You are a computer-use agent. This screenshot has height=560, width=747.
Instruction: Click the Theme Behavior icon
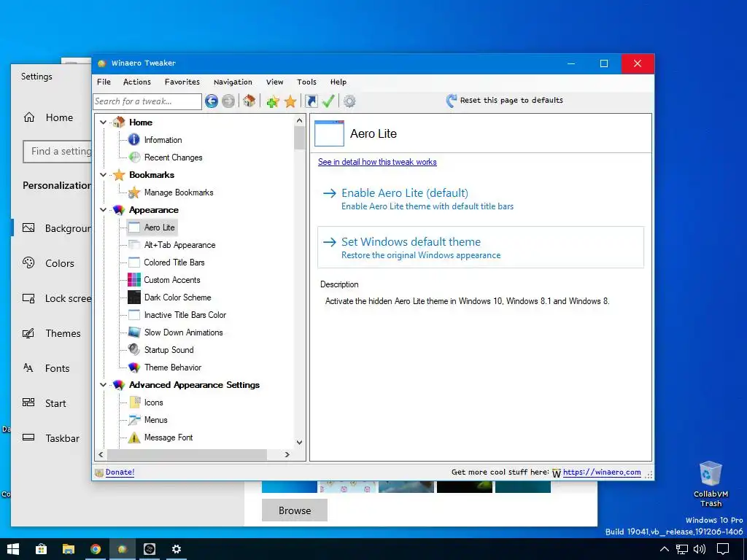134,367
